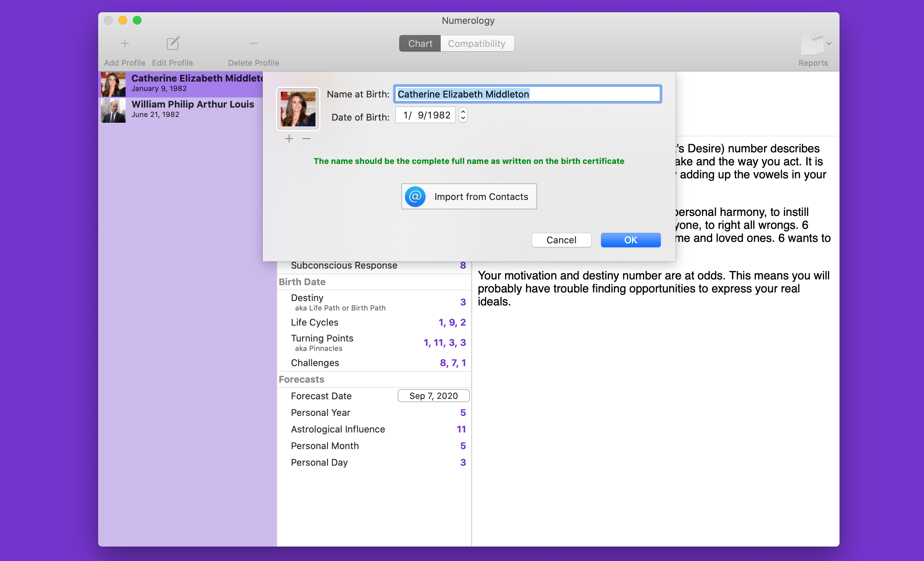This screenshot has height=561, width=924.
Task: Select the Subconscious Response row
Action: pos(374,265)
